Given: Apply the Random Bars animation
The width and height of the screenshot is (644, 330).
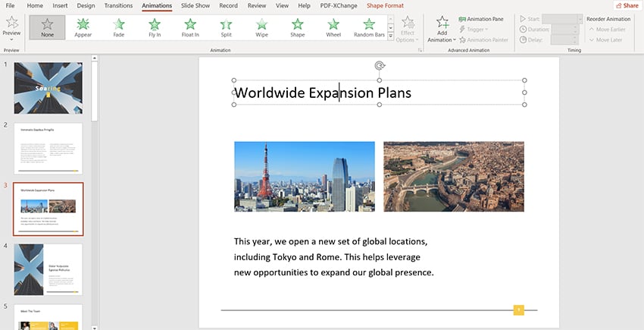Looking at the screenshot, I should (x=369, y=28).
